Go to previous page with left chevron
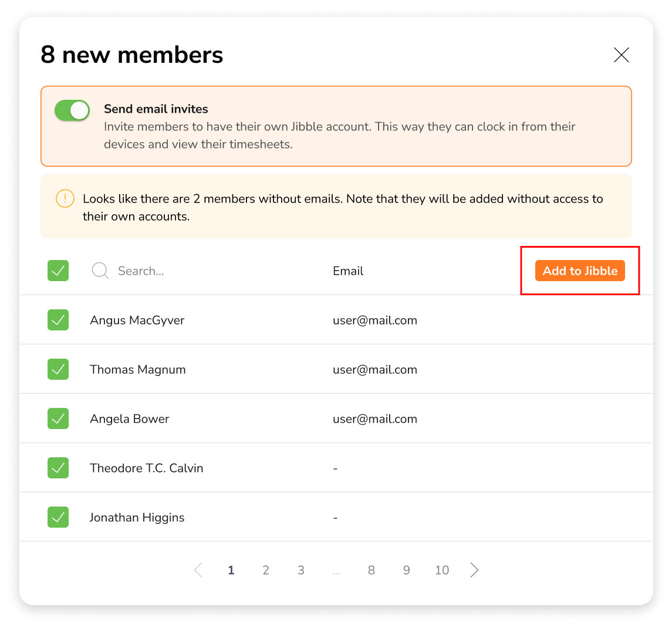 click(198, 570)
